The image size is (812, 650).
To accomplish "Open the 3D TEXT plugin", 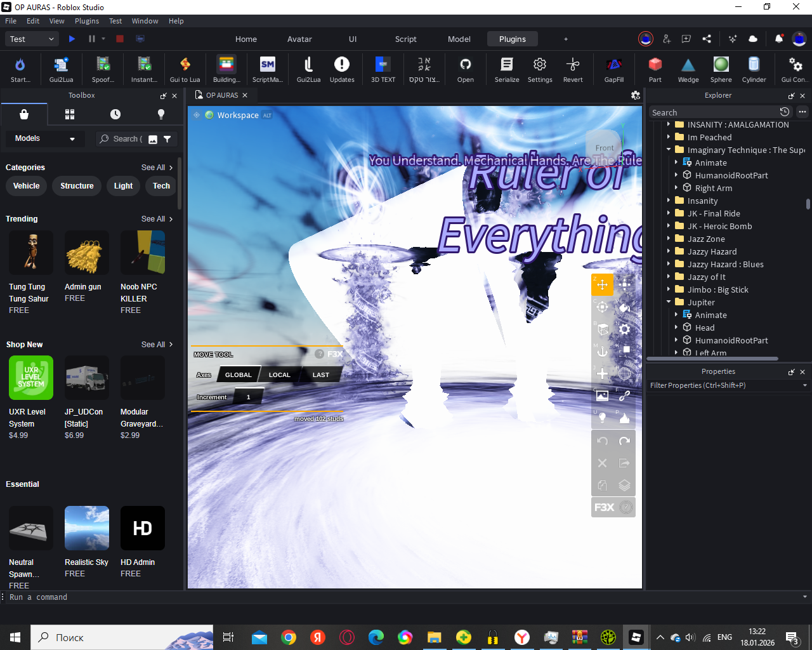I will pyautogui.click(x=383, y=69).
